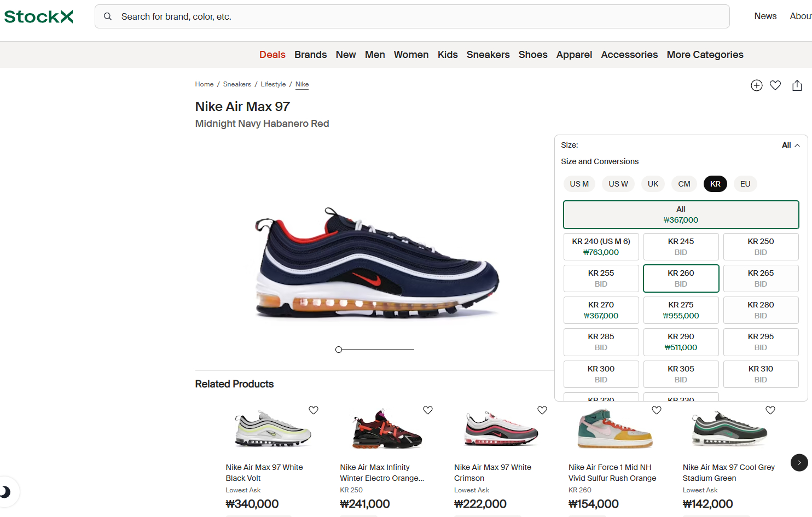The height and width of the screenshot is (517, 812).
Task: Select CM size conversion
Action: (684, 184)
